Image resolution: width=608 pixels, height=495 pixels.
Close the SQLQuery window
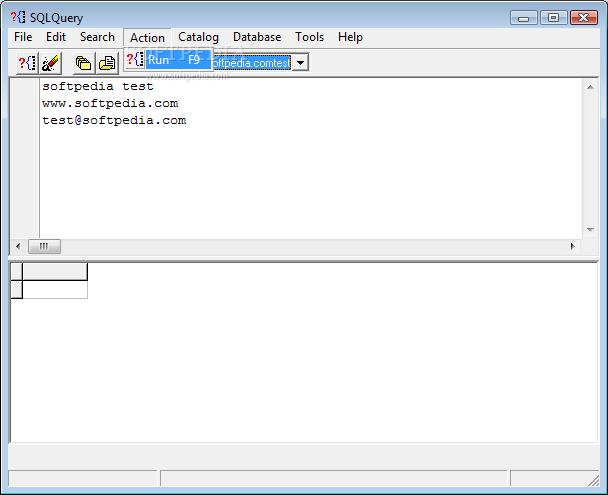[584, 18]
